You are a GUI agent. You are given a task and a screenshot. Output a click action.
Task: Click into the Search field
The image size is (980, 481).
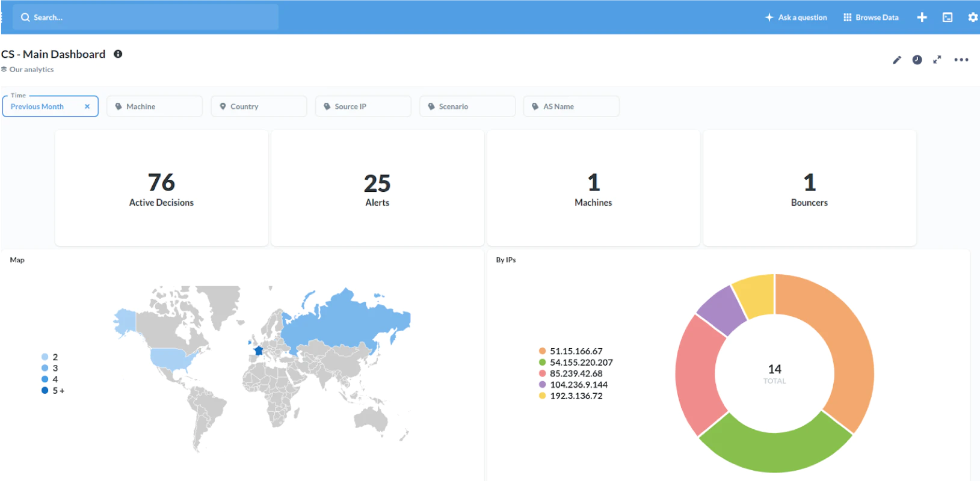146,17
